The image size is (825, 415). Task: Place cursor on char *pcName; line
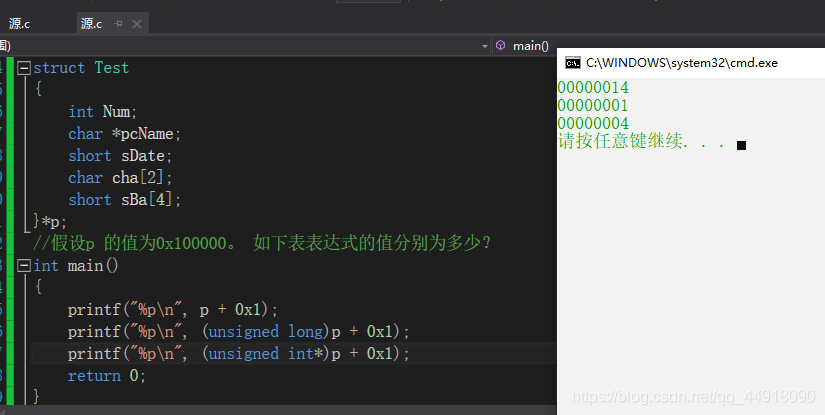click(x=125, y=134)
